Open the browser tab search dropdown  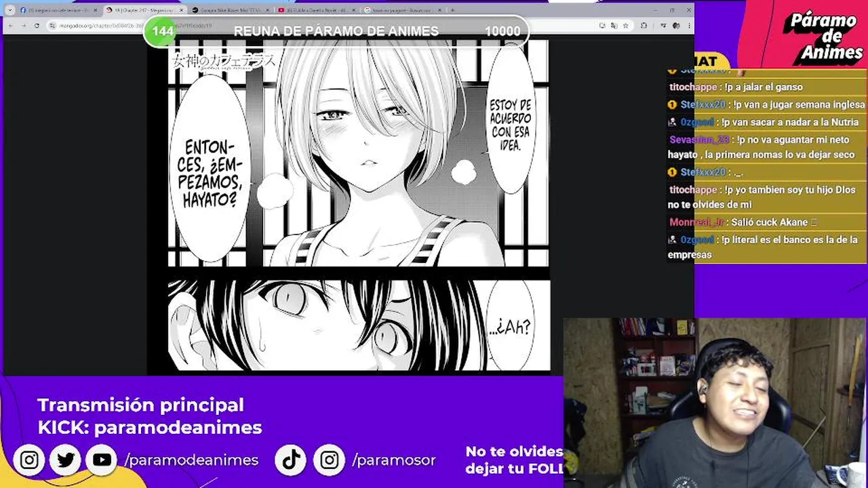[x=9, y=10]
